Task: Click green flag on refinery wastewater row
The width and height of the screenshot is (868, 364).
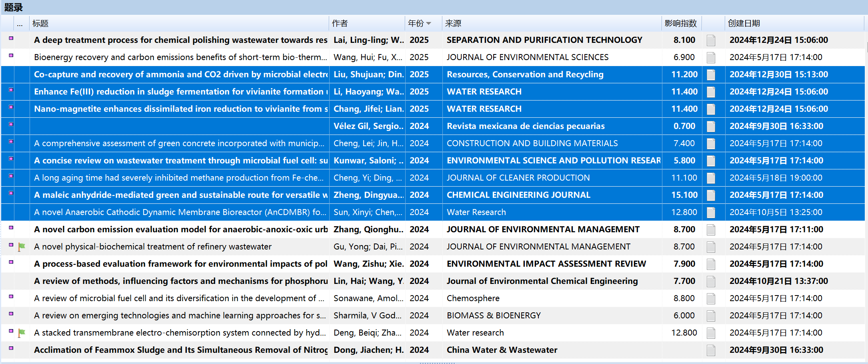Action: pyautogui.click(x=22, y=247)
